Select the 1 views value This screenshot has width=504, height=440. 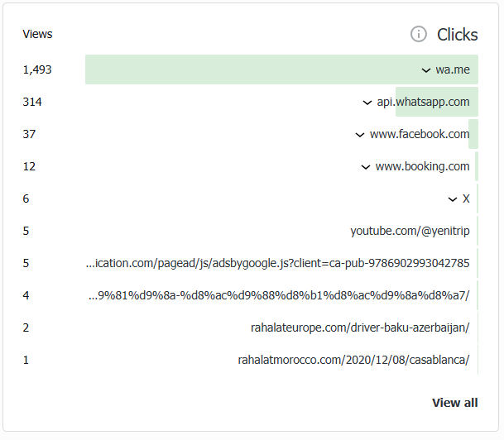click(26, 360)
